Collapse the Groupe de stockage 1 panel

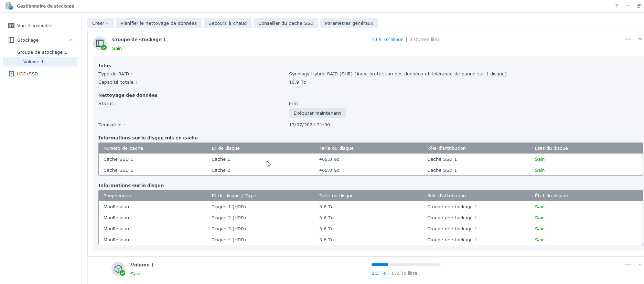pyautogui.click(x=640, y=39)
